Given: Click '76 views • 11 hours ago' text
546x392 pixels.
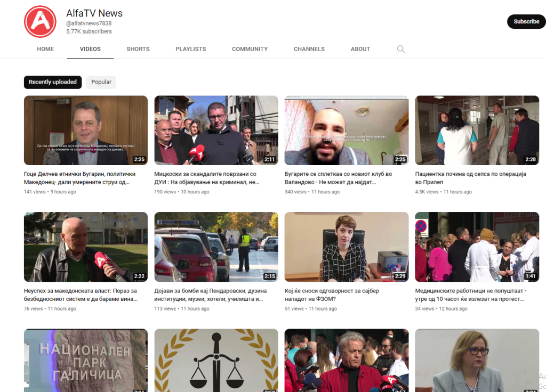Looking at the screenshot, I should (50, 308).
